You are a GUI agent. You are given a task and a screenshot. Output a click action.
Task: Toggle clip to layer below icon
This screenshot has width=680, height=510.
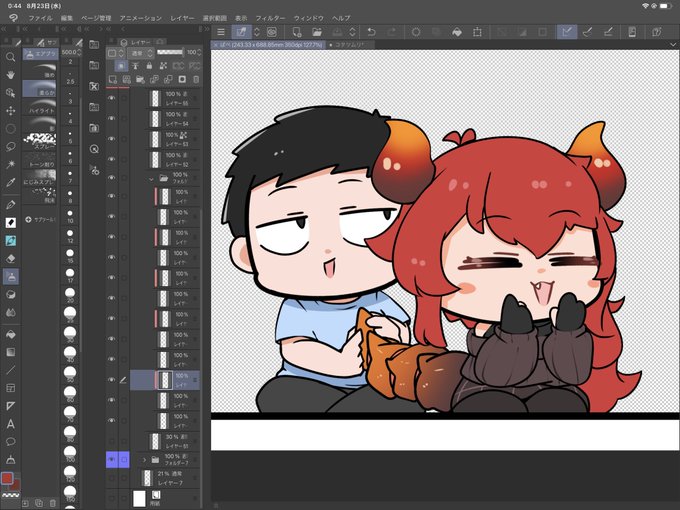(x=121, y=66)
